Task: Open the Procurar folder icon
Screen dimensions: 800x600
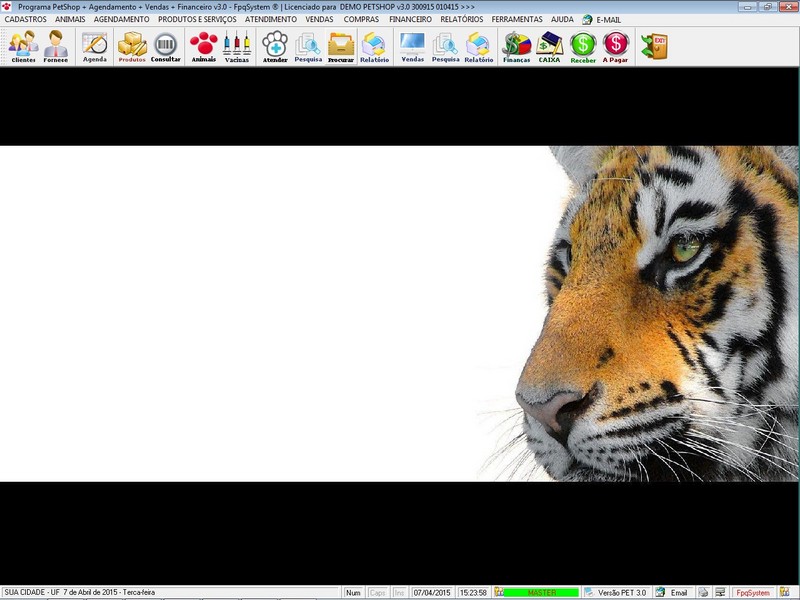Action: [341, 46]
